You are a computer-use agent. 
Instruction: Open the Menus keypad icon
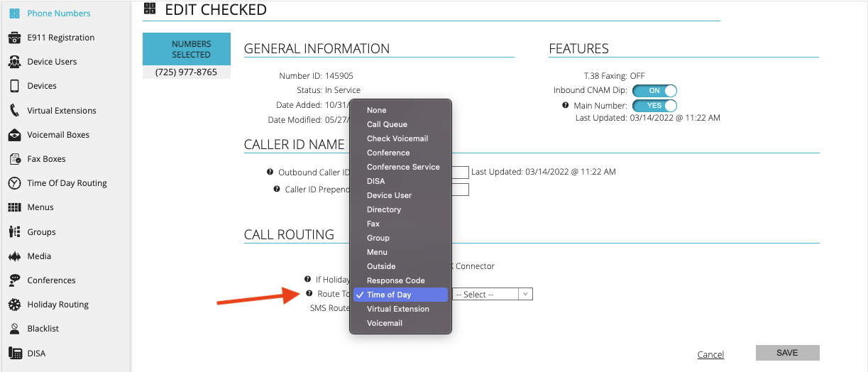(14, 207)
